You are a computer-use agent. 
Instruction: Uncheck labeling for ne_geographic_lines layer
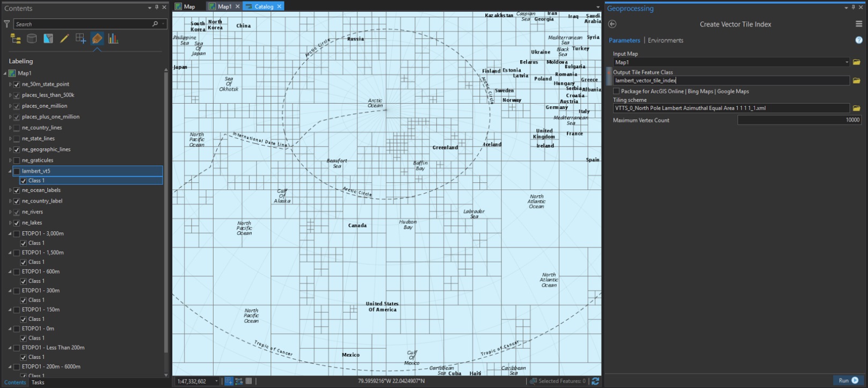point(17,149)
